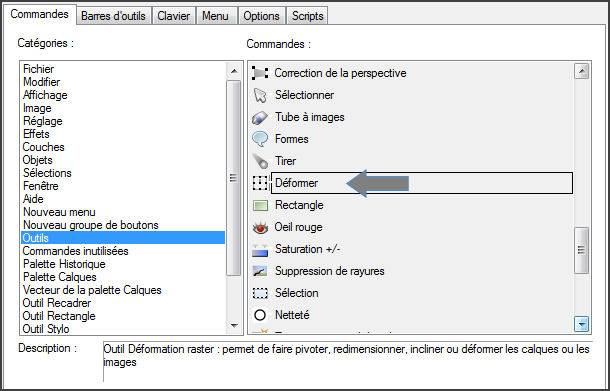Select Palette Calques category
This screenshot has height=391, width=610.
(x=60, y=277)
